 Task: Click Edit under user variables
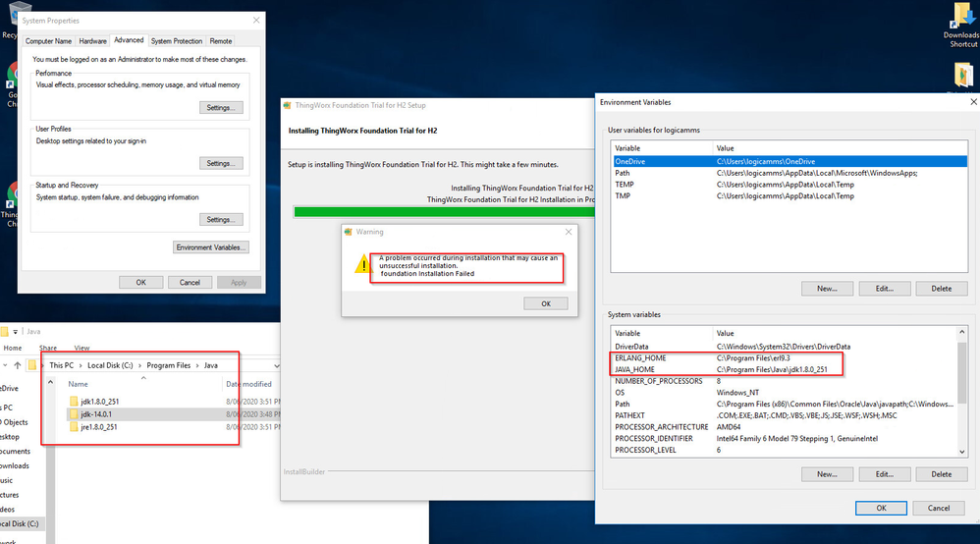tap(885, 289)
